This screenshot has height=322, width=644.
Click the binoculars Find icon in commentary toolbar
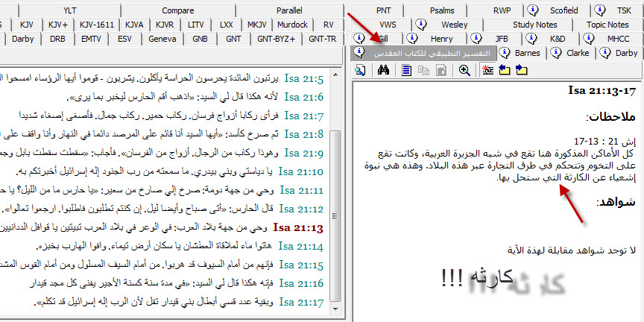[x=385, y=70]
